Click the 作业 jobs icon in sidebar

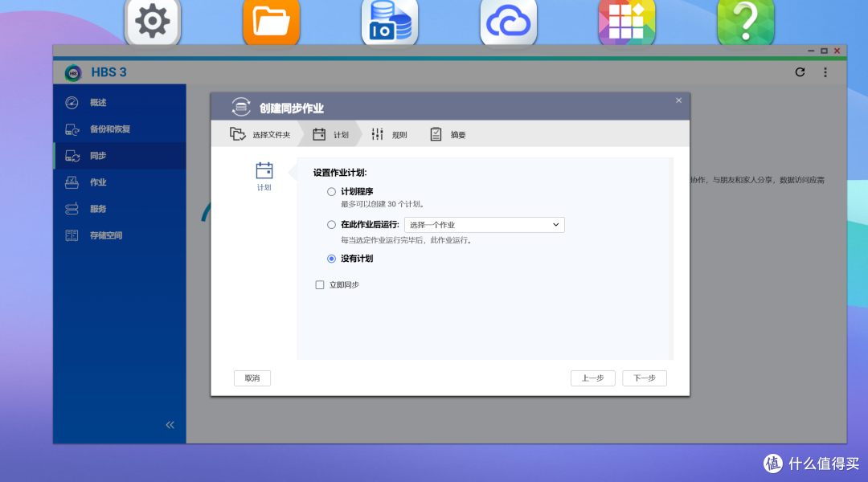coord(72,182)
